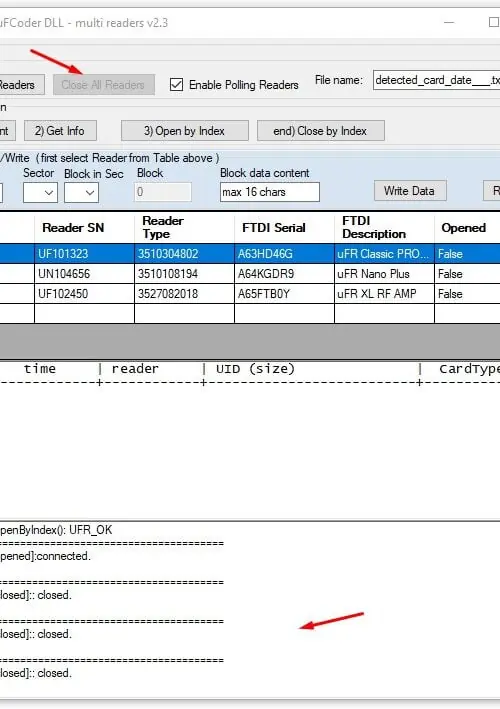Click Reader Type cell 3510304802
500x709 pixels.
[x=184, y=254]
